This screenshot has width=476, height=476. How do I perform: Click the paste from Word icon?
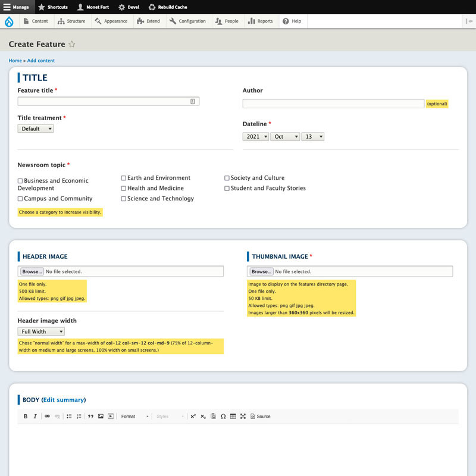pos(213,416)
